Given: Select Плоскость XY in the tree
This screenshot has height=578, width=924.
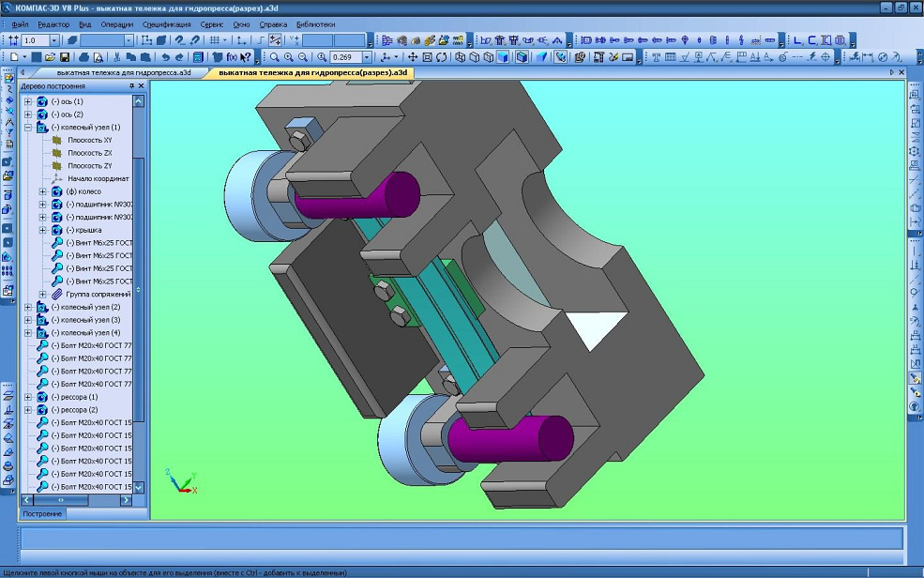Looking at the screenshot, I should [x=89, y=140].
